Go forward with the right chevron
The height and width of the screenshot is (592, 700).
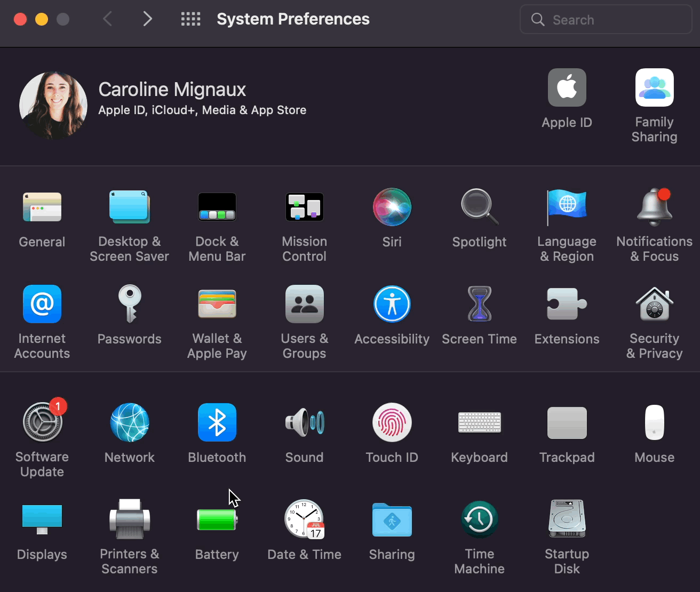(x=148, y=20)
